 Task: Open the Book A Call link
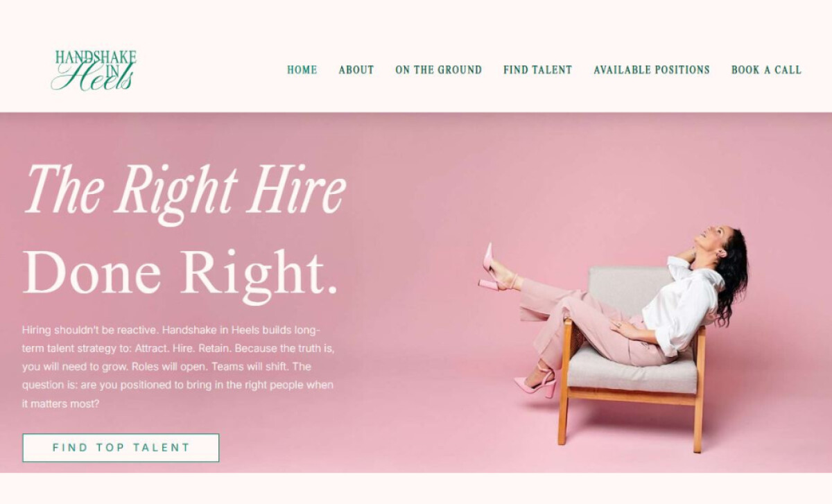[x=766, y=70]
